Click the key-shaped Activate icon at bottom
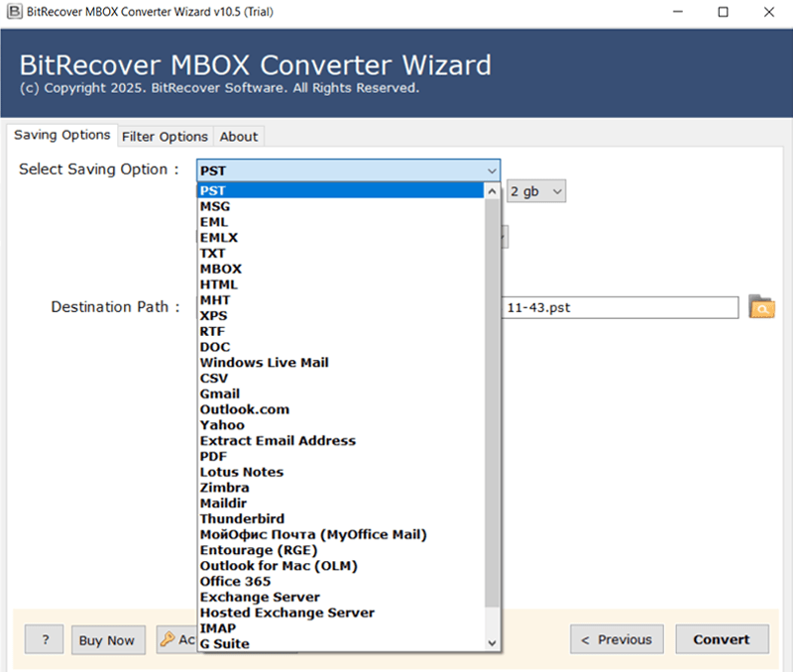793x672 pixels. click(169, 639)
